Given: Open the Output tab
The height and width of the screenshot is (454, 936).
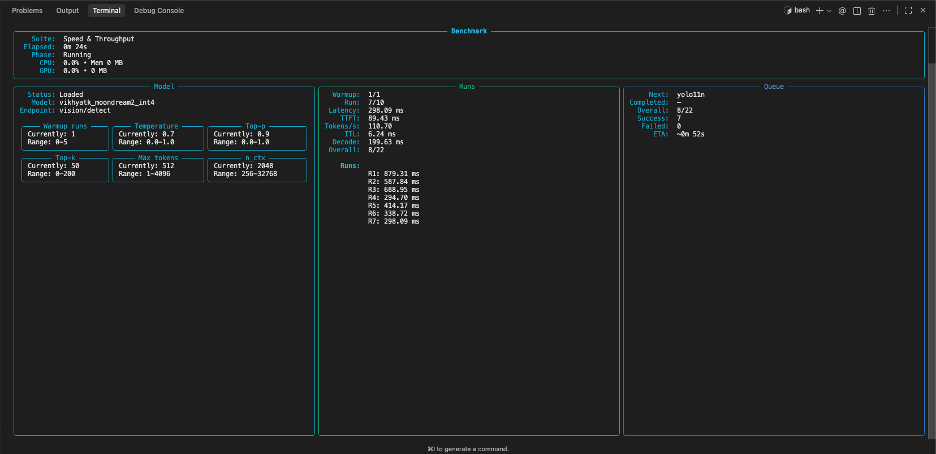Looking at the screenshot, I should pos(67,10).
